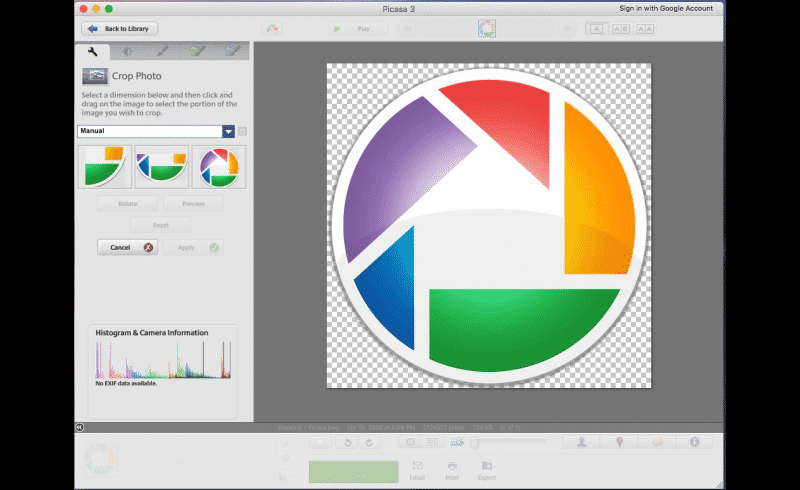Viewport: 800px width, 490px height.
Task: Click the clear tray circle icon
Action: point(286,458)
